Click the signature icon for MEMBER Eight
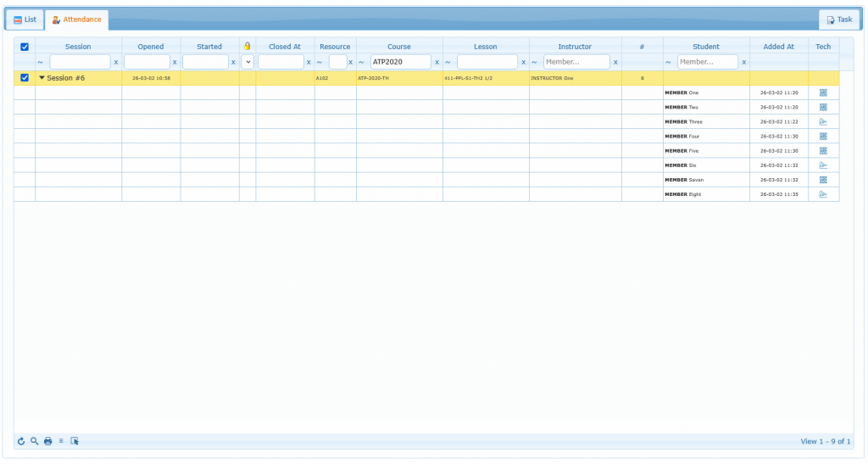Viewport: 868px width, 464px height. click(822, 194)
